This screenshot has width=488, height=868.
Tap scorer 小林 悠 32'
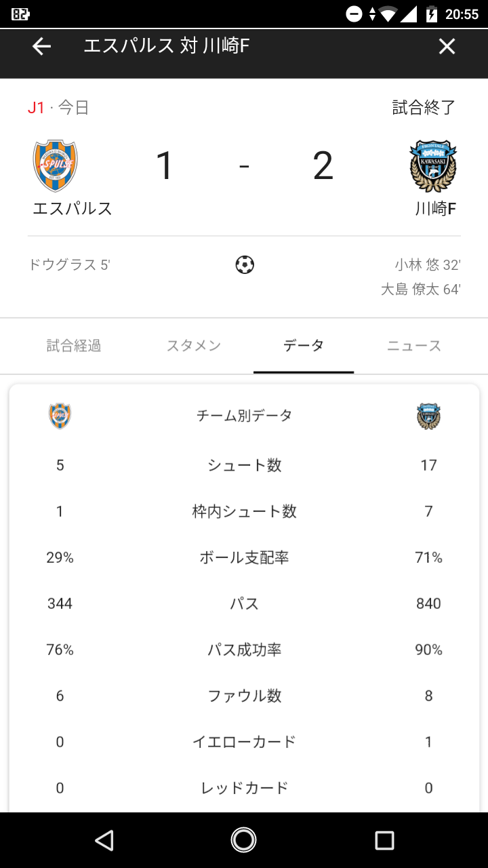point(428,264)
